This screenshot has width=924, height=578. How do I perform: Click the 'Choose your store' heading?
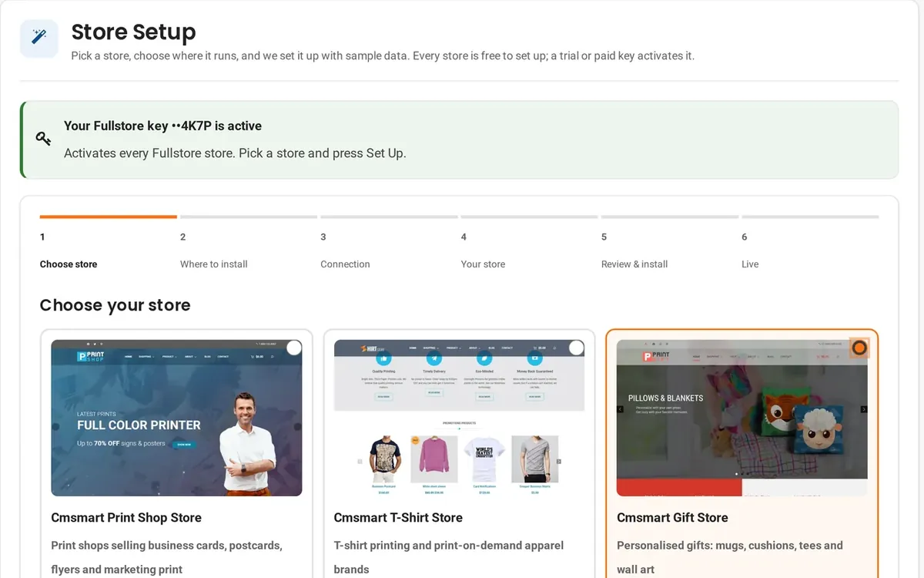click(x=115, y=305)
